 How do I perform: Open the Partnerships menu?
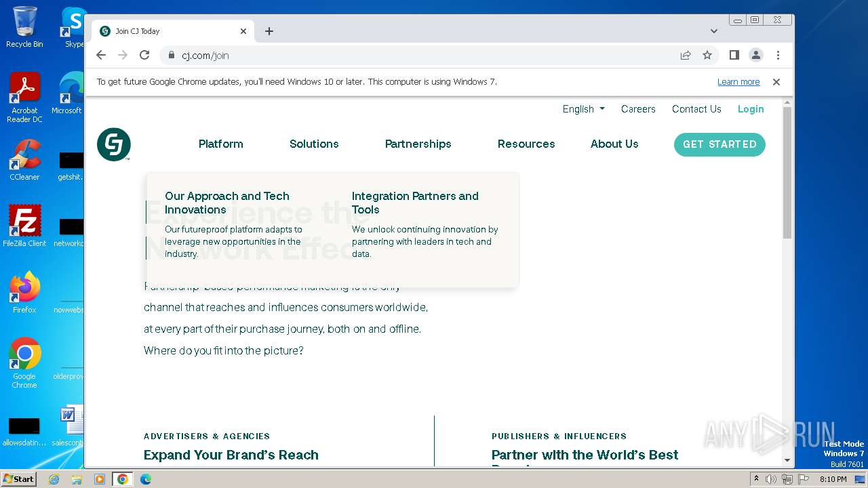418,144
